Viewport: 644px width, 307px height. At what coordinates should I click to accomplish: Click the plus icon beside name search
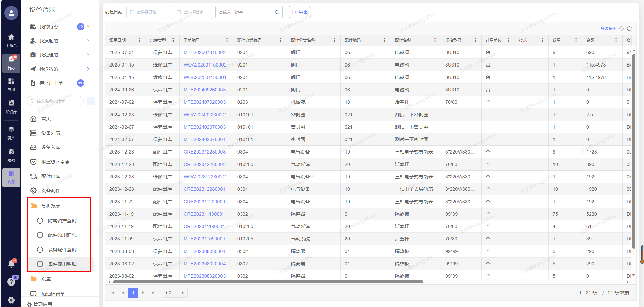click(91, 101)
